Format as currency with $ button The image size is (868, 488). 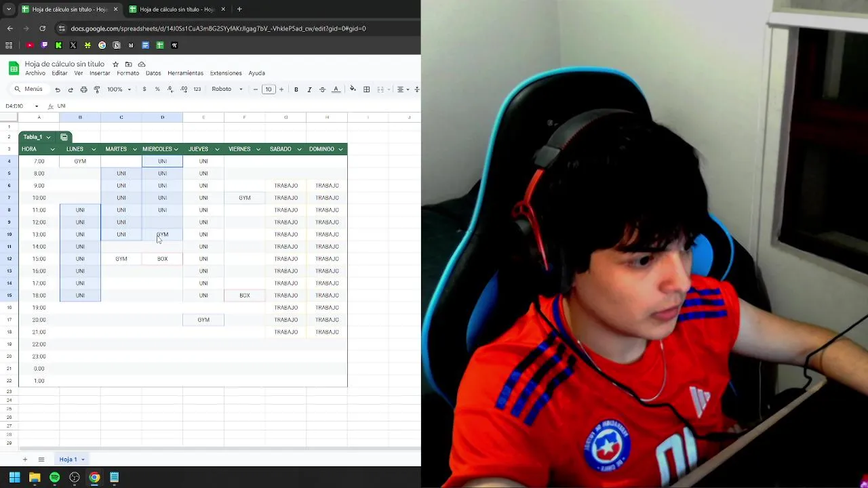[x=144, y=89]
